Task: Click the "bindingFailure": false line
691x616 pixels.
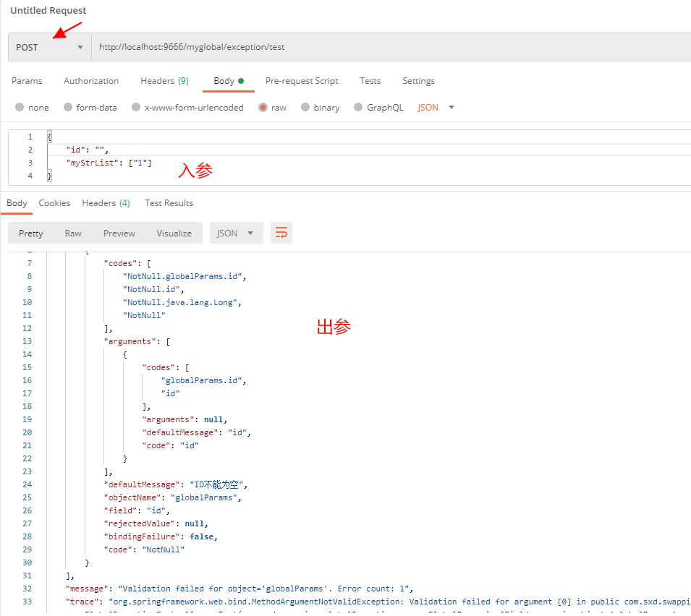Action: click(161, 536)
